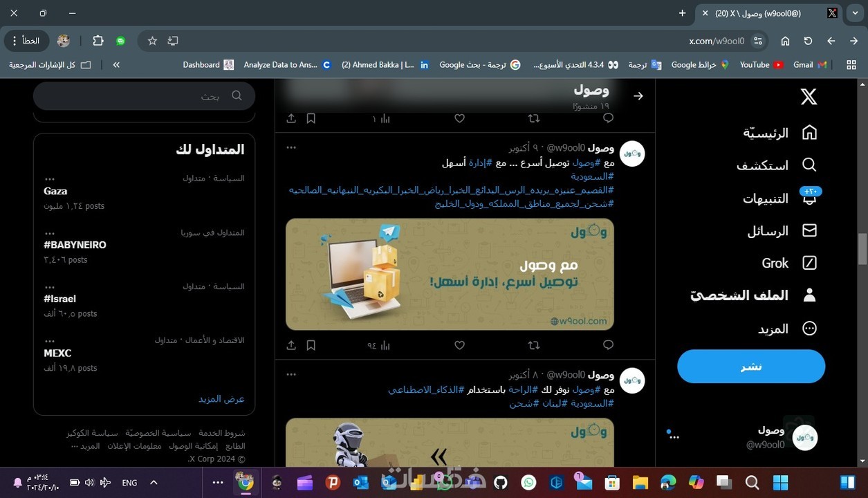Image resolution: width=868 pixels, height=498 pixels.
Task: Open the خرائط Google maps bookmark
Action: (x=700, y=64)
